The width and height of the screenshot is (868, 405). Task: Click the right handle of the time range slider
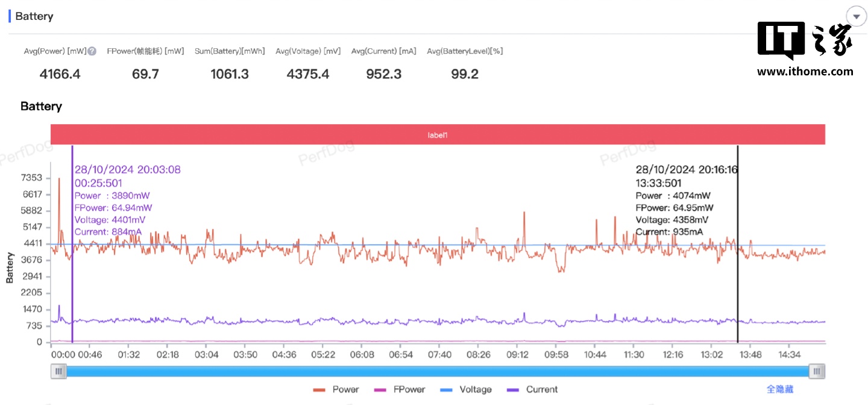point(817,372)
